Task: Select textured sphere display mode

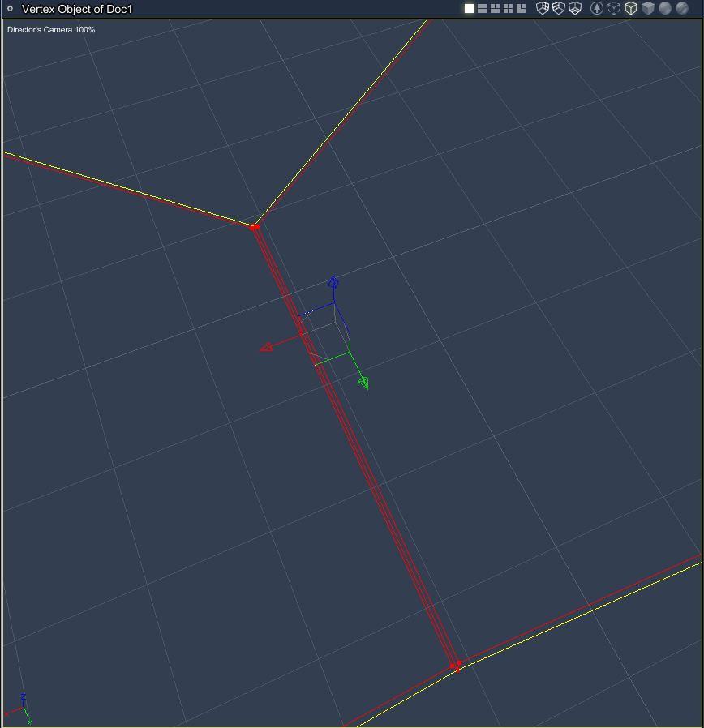Action: click(682, 8)
